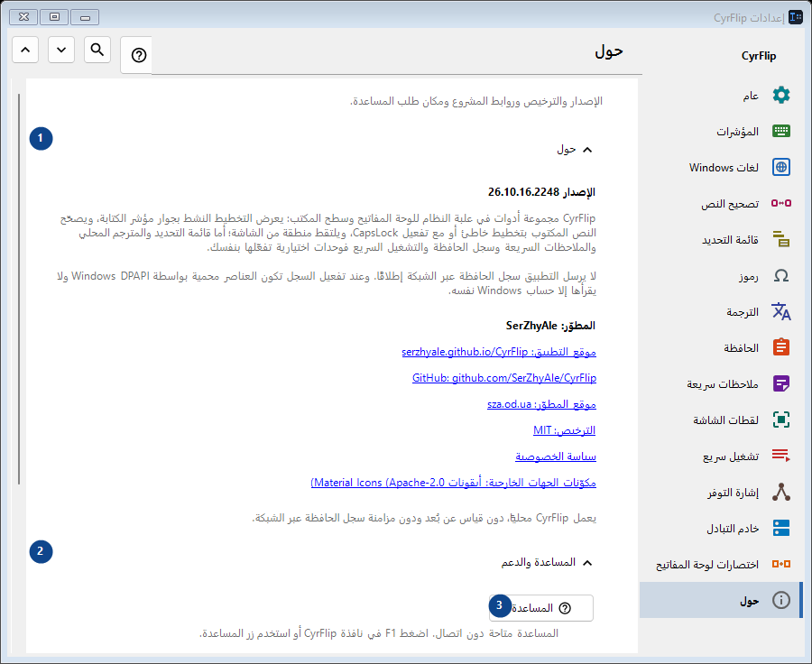Click the CyrFlip app icon in title bar
Image resolution: width=812 pixels, height=664 pixels.
pyautogui.click(x=796, y=17)
